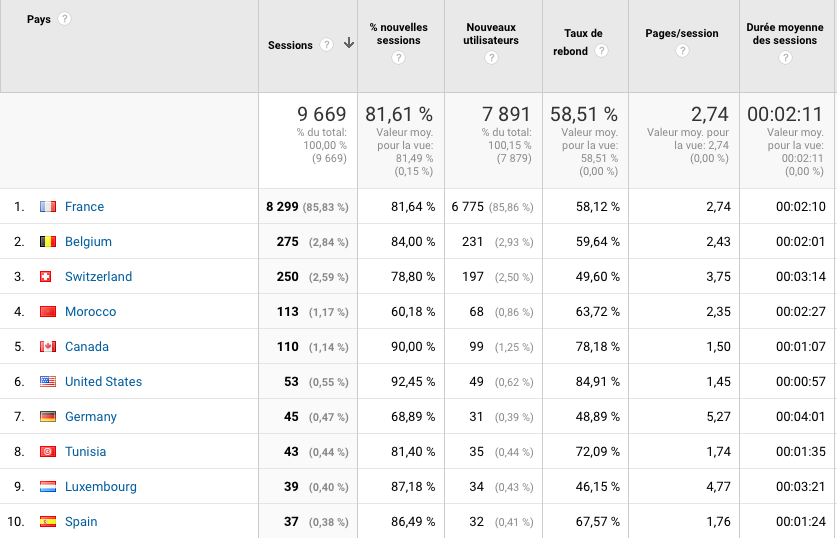This screenshot has width=837, height=538.
Task: Open the France country link
Action: (84, 207)
